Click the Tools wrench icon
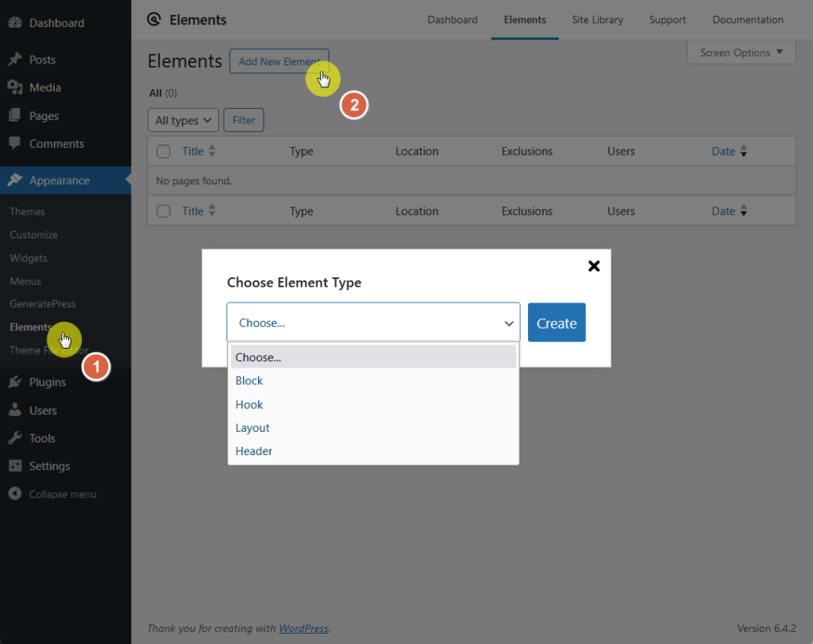This screenshot has height=644, width=813. [x=15, y=438]
